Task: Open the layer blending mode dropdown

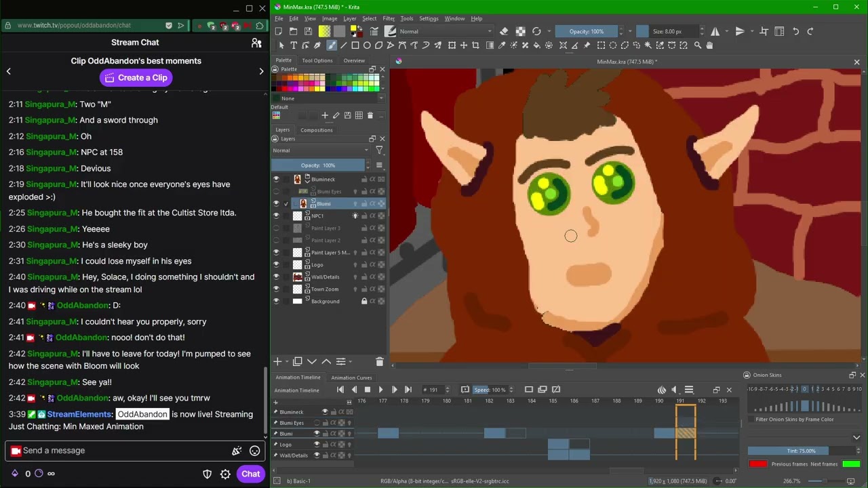Action: tap(321, 150)
